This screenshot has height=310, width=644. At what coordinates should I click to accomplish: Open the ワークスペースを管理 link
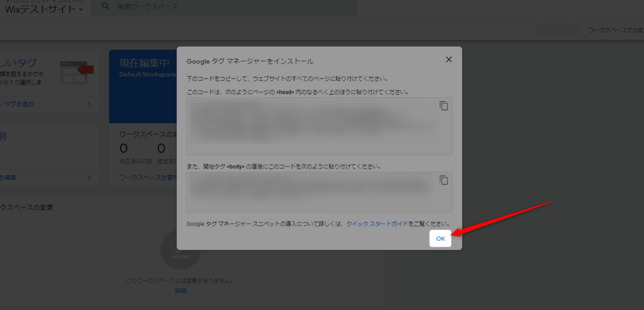[x=148, y=178]
